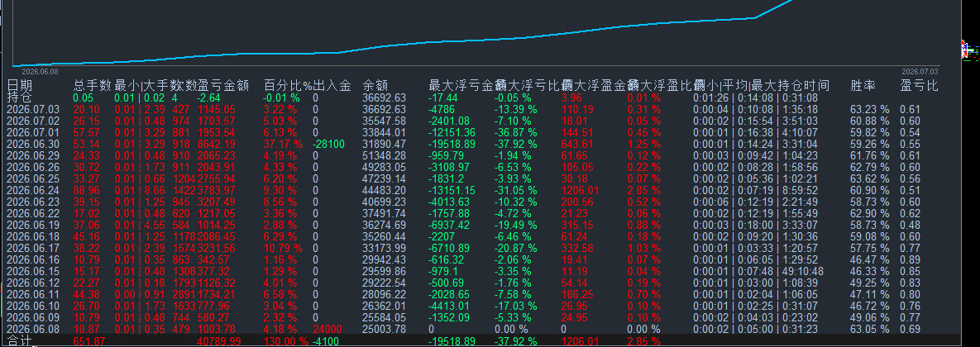Click the 2026.07.03 label on the chart axis
This screenshot has height=347, width=980.
click(x=920, y=71)
